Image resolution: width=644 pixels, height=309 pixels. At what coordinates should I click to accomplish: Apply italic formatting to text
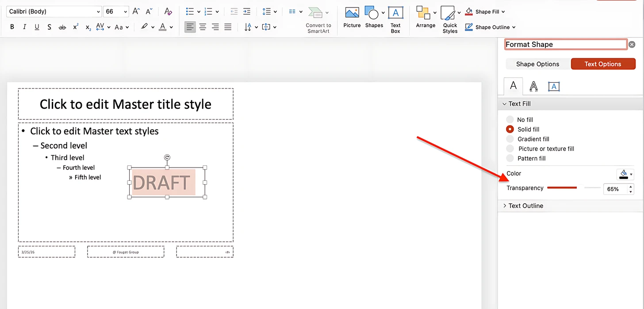point(24,27)
